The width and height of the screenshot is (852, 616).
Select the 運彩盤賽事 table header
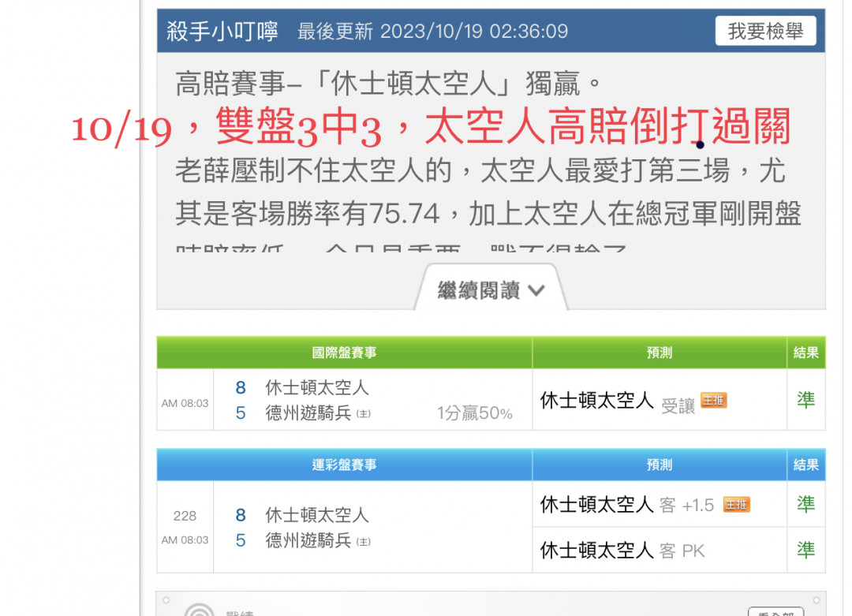[344, 465]
